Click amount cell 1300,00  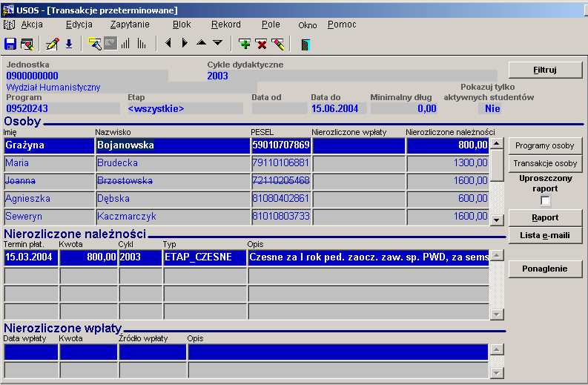448,163
